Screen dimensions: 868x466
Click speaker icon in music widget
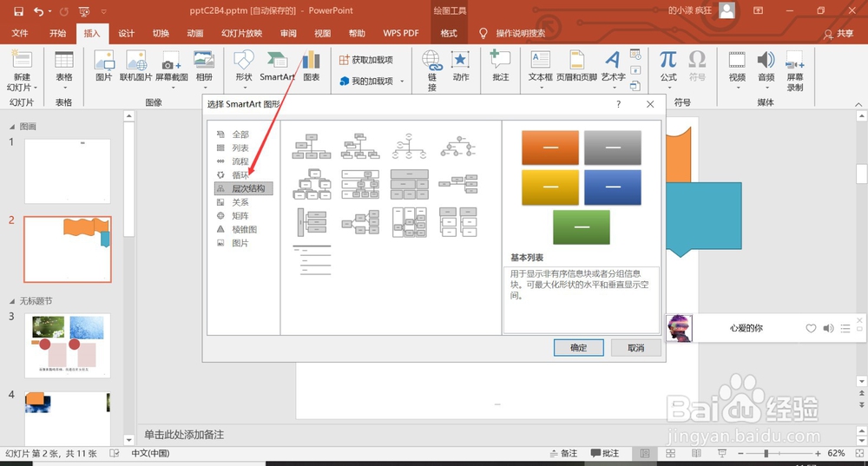tap(828, 328)
